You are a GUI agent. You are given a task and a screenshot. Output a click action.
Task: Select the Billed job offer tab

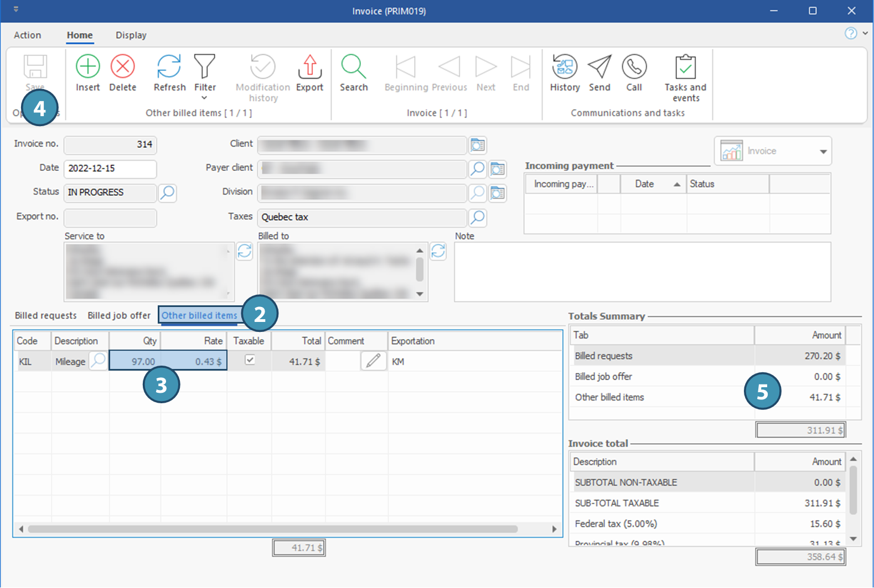point(119,316)
